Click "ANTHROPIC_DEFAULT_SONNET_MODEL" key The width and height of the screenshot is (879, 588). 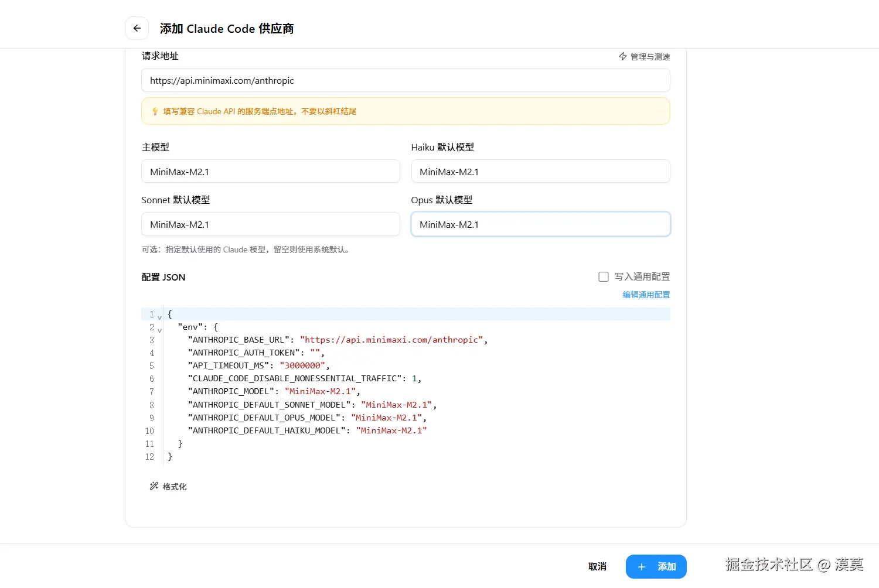[270, 405]
